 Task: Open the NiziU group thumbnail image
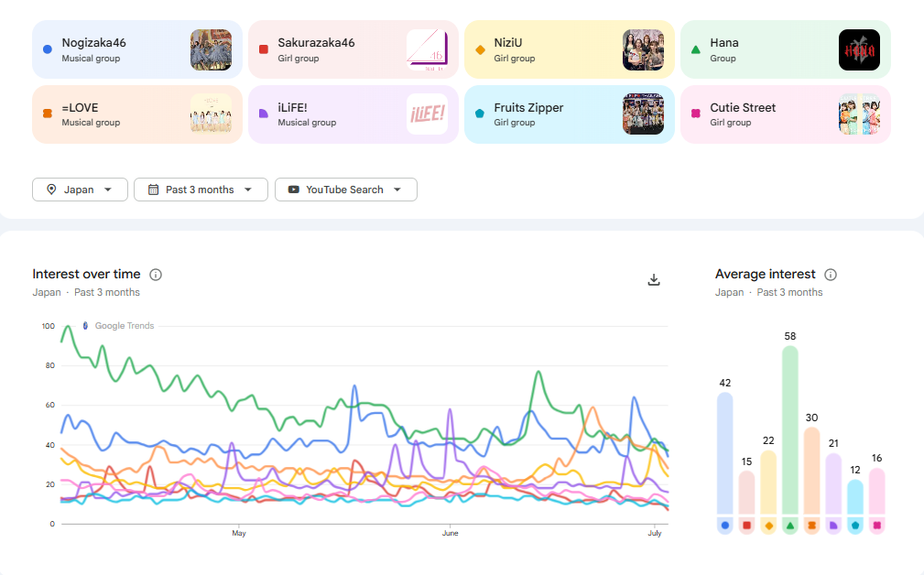click(643, 50)
